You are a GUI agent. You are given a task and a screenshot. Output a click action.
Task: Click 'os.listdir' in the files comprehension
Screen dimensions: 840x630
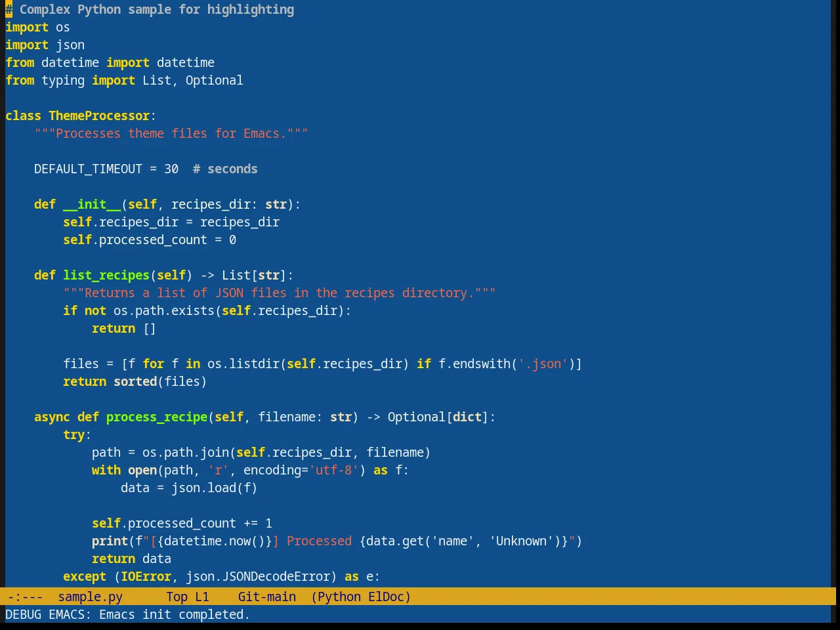[x=243, y=364]
